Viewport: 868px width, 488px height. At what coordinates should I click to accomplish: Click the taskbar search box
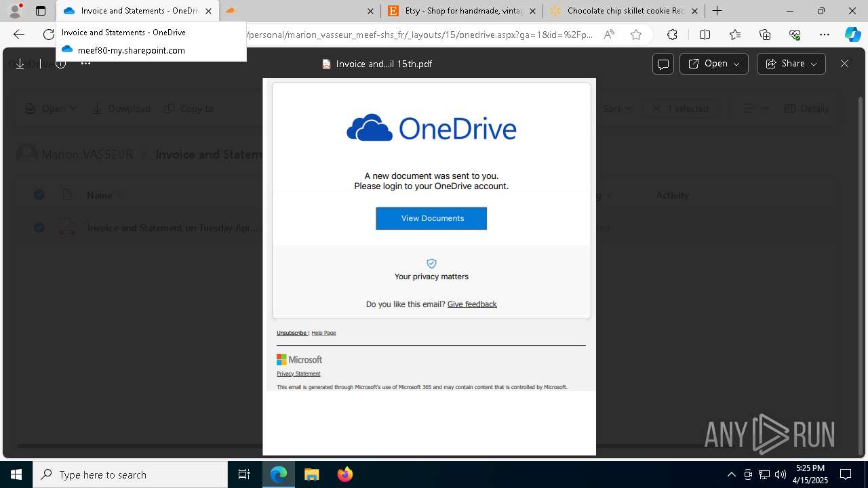coord(130,474)
